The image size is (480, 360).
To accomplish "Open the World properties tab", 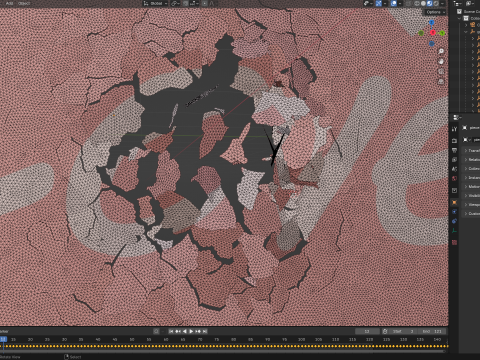I will click(x=454, y=178).
